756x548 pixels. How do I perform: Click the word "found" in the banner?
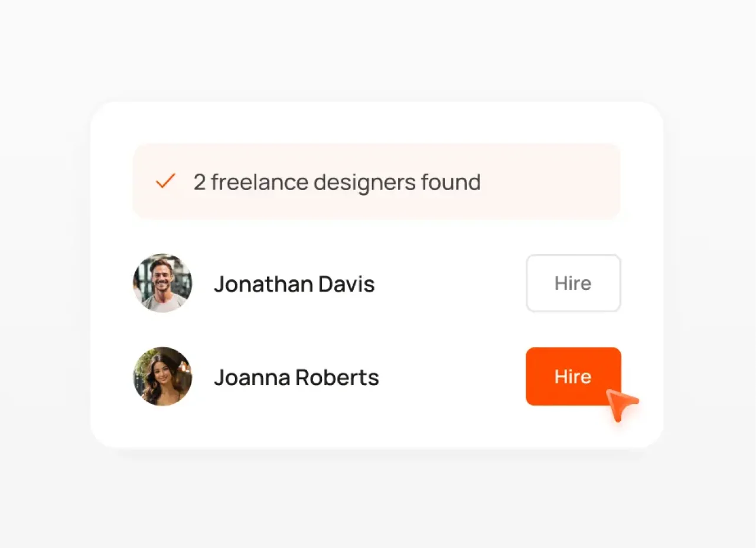(x=451, y=182)
